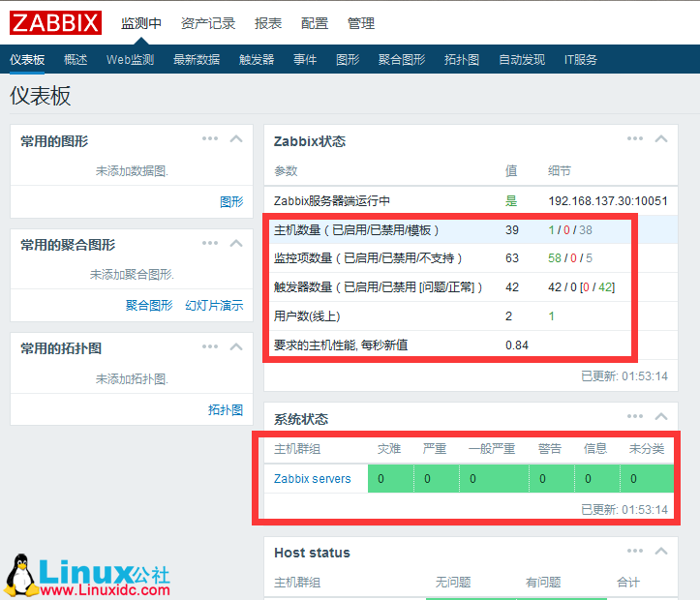700x600 pixels.
Task: Click the 信息 count cell for Zabbix servers
Action: [597, 479]
